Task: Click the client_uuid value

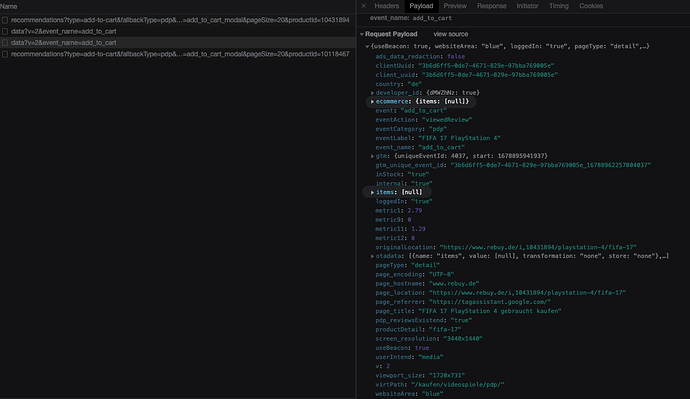Action: (489, 75)
